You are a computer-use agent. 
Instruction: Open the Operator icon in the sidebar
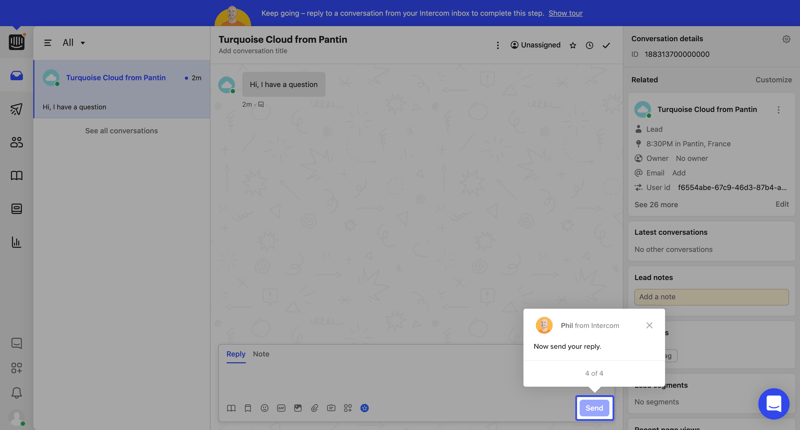[16, 209]
